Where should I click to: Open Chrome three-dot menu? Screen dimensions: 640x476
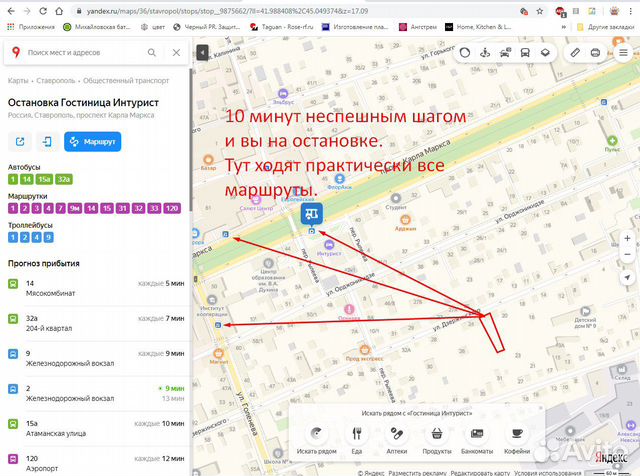click(630, 11)
